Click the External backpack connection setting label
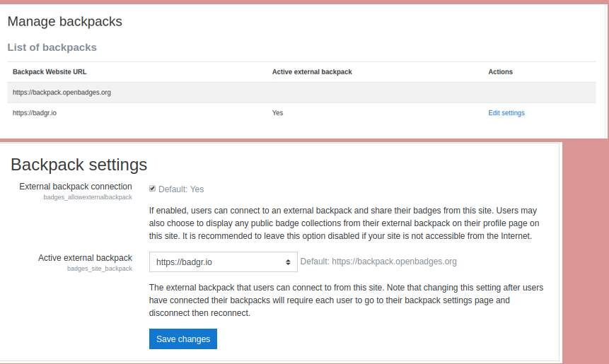Image resolution: width=609 pixels, height=364 pixels. click(x=76, y=187)
